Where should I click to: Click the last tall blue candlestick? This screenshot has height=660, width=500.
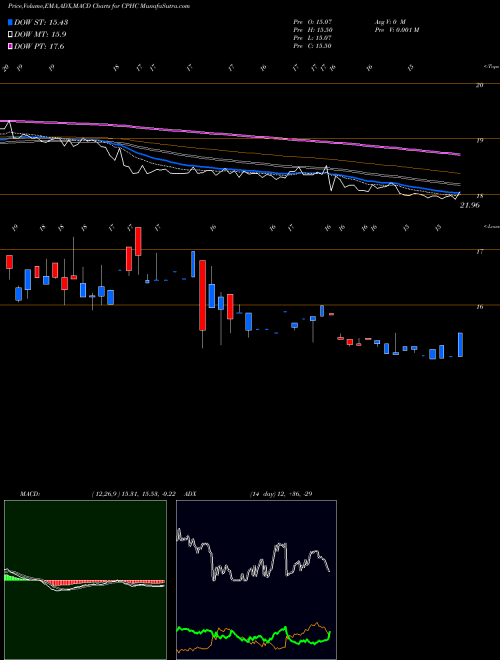(460, 345)
